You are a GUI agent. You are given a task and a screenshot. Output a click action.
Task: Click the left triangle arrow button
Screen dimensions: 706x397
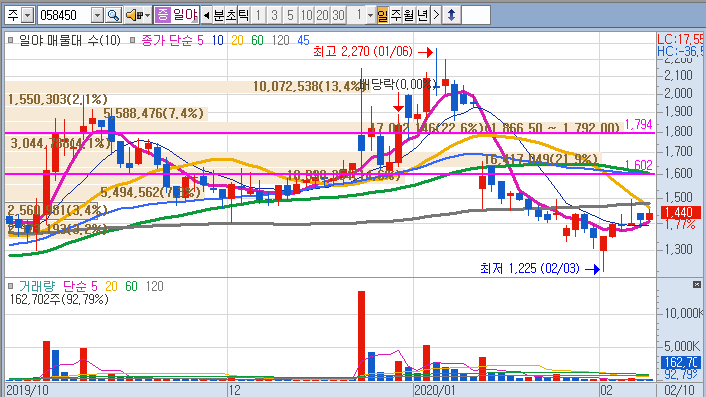tap(206, 15)
